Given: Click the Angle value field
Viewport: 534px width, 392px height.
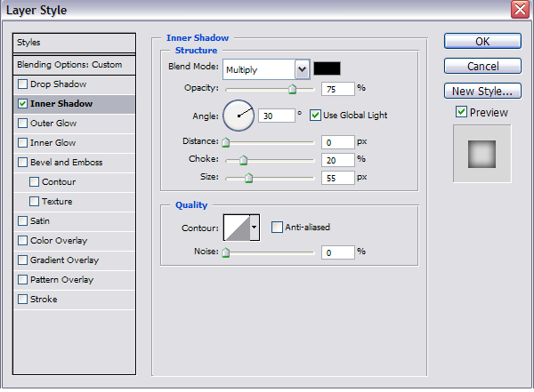Looking at the screenshot, I should click(x=277, y=116).
